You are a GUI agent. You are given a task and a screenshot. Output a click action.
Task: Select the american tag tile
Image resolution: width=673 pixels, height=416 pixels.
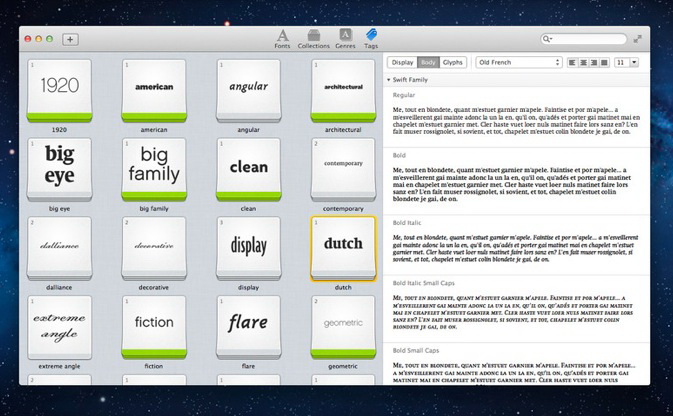click(x=154, y=91)
